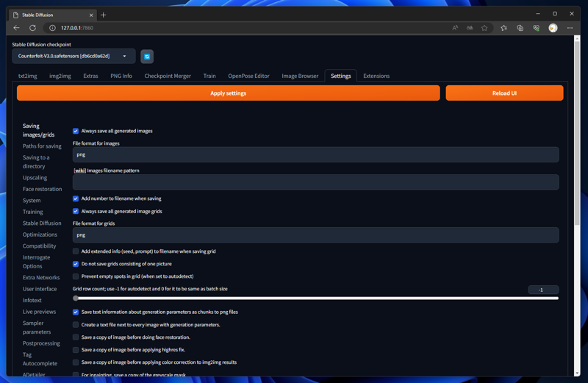
Task: Go back in the browser
Action: click(16, 28)
